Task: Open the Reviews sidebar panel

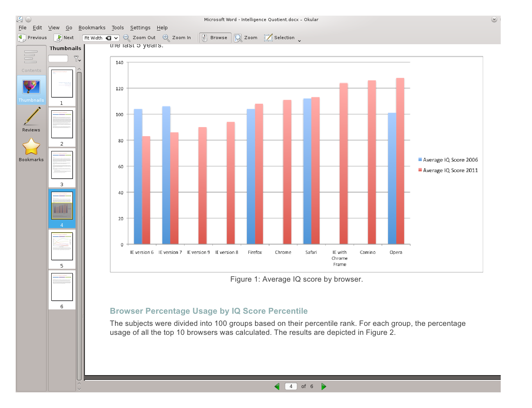Action: (x=31, y=120)
